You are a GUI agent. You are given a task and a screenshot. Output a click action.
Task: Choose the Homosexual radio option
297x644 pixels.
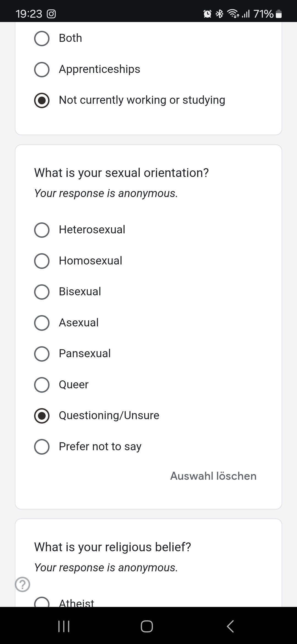(42, 261)
